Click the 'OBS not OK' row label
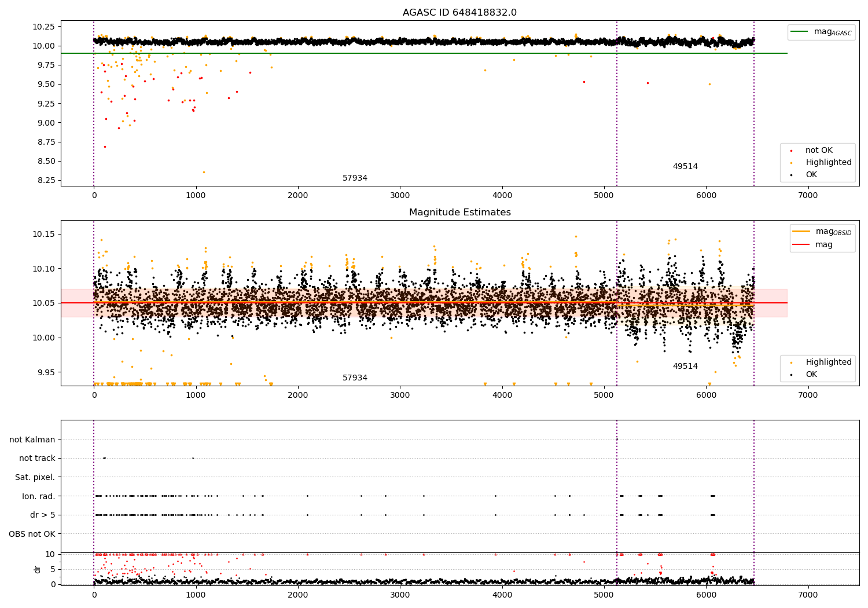Image resolution: width=868 pixels, height=608 pixels. [x=32, y=534]
